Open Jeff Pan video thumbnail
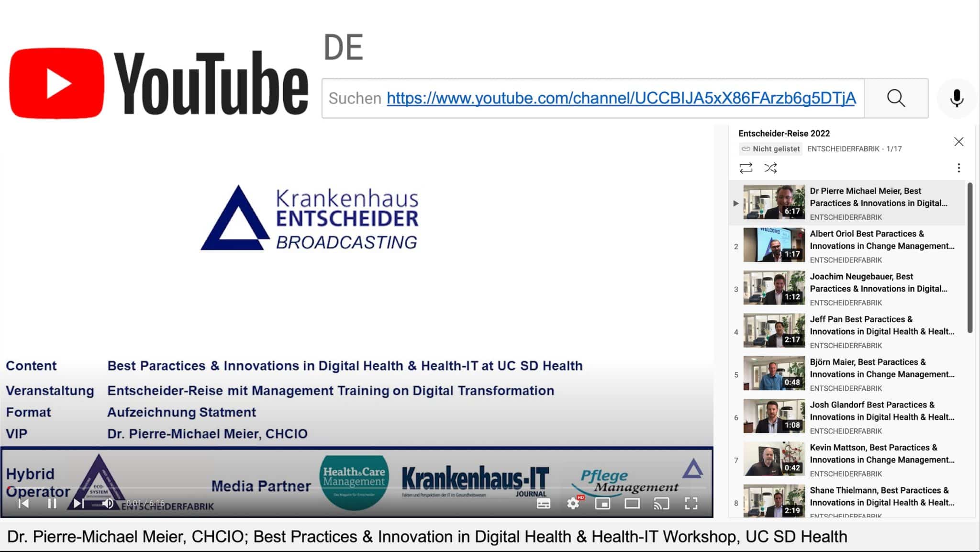Viewport: 980px width, 552px height. (x=774, y=331)
